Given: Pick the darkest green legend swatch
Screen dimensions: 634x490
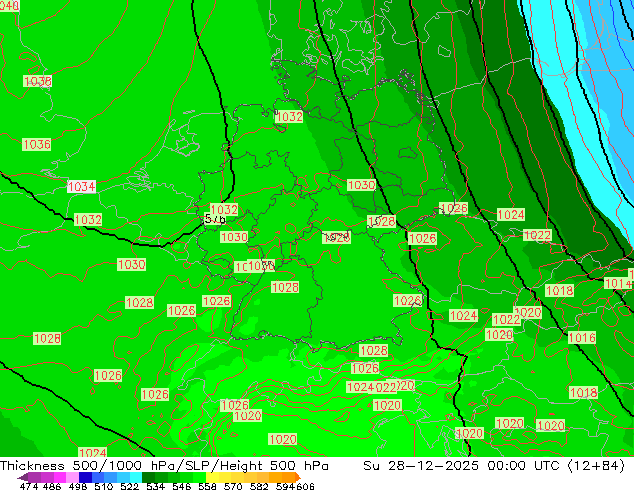Looking at the screenshot, I should (x=149, y=477).
